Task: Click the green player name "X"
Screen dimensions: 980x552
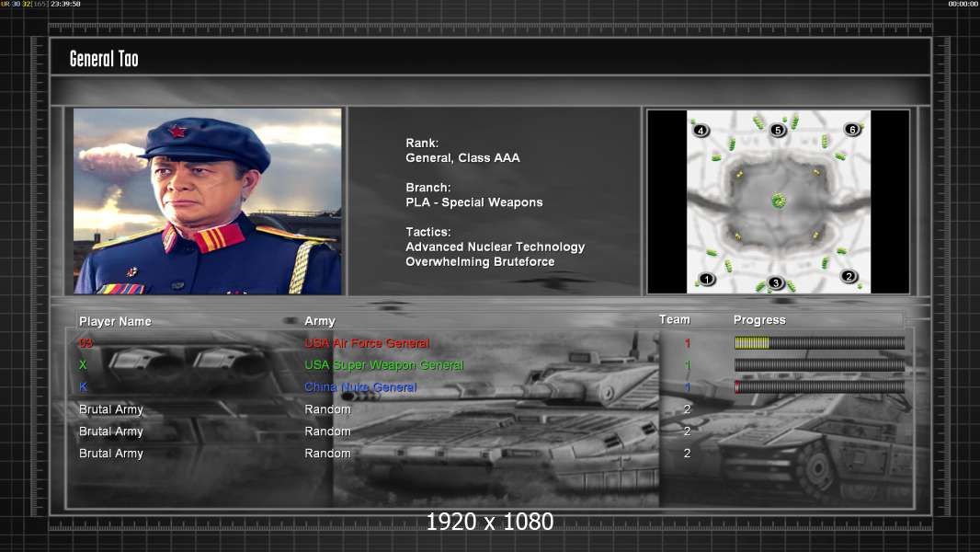Action: (83, 364)
